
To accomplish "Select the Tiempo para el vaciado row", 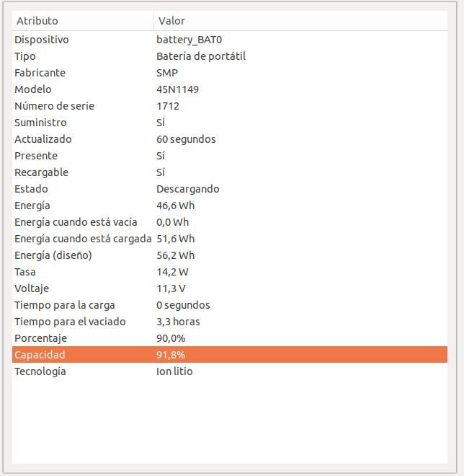I will pos(230,322).
